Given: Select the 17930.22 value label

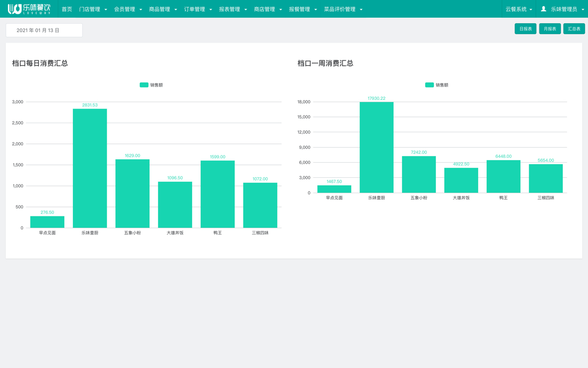Looking at the screenshot, I should (376, 98).
